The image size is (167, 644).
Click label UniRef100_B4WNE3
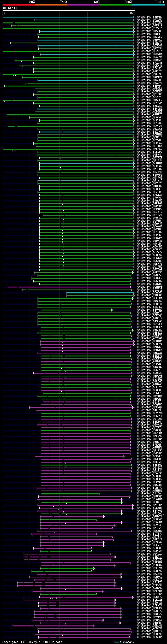pos(150,34)
